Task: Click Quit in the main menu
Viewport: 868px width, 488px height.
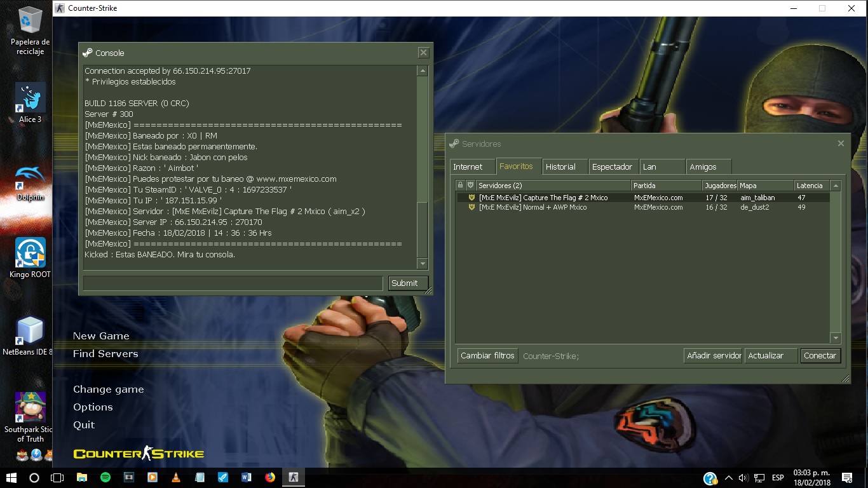Action: tap(84, 424)
